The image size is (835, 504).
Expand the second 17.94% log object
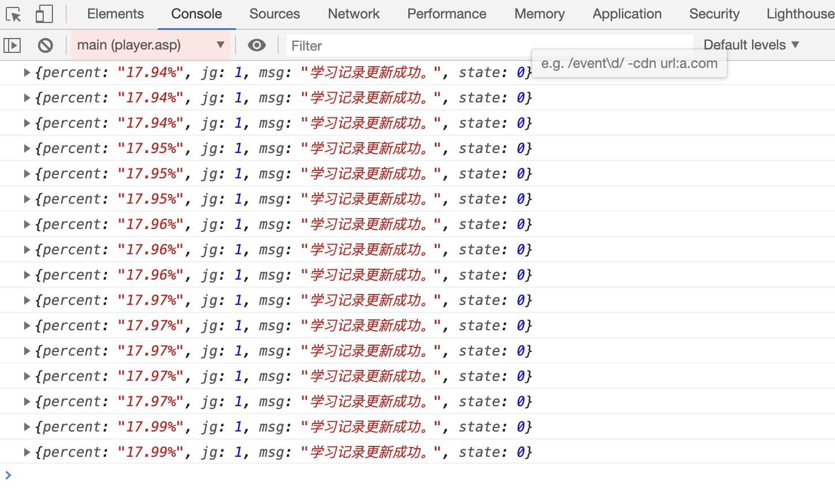coord(26,98)
